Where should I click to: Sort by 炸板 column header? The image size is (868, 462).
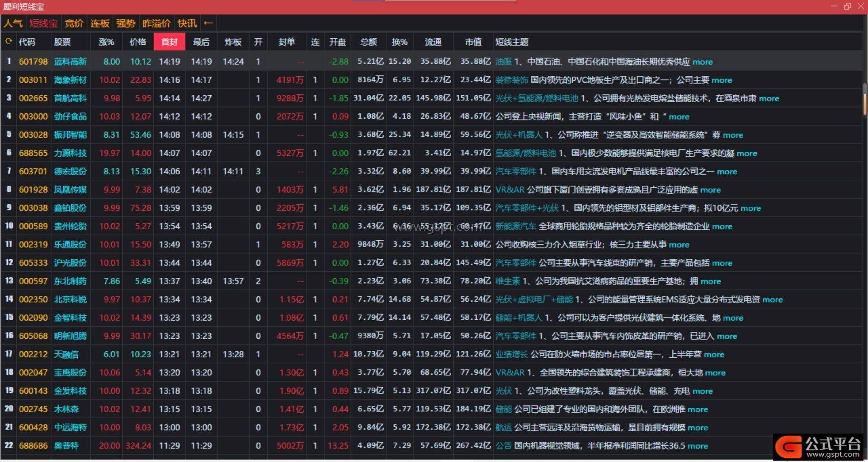tap(233, 42)
